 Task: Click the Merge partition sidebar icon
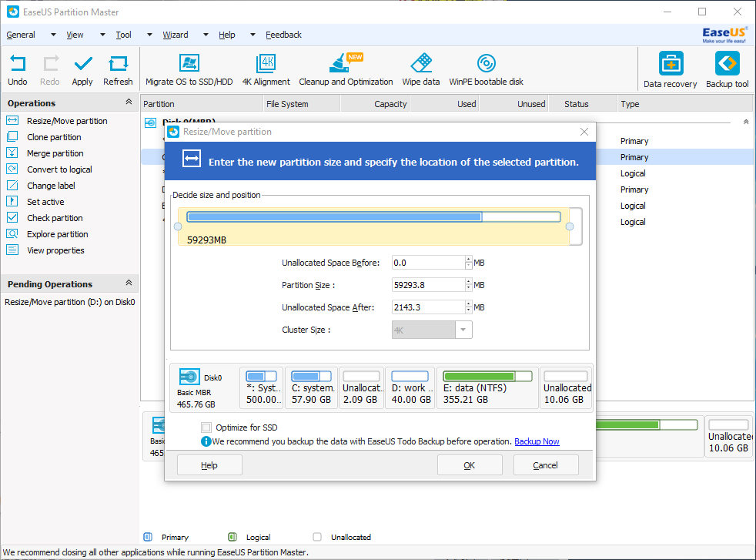[x=12, y=153]
